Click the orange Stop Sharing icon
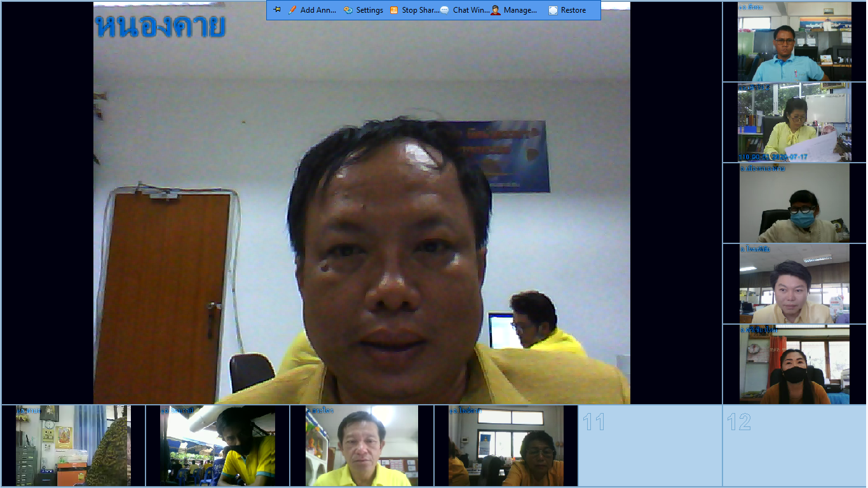This screenshot has height=488, width=868. click(x=394, y=10)
